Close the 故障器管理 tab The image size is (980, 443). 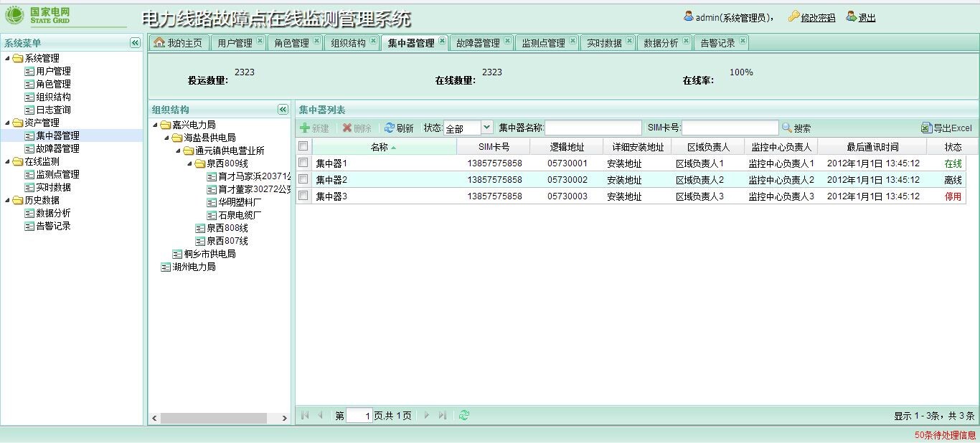click(x=507, y=42)
